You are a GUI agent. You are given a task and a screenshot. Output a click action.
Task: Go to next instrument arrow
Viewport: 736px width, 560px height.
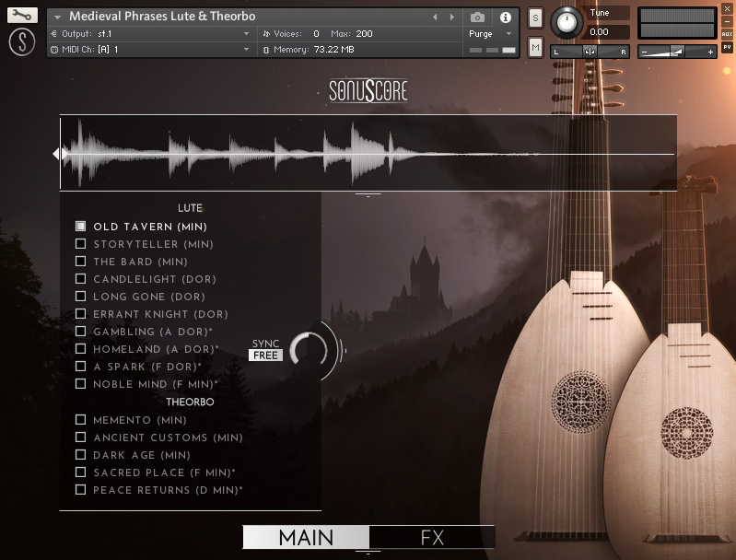pos(451,17)
